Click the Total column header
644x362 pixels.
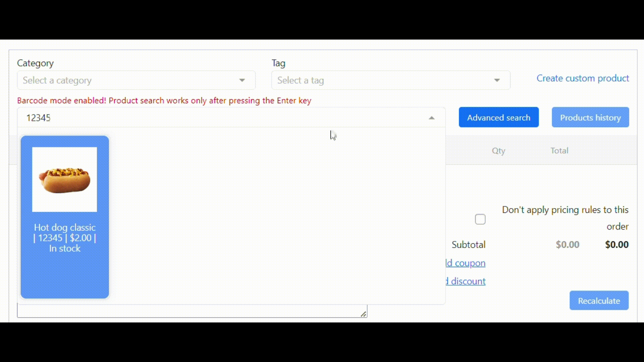(x=559, y=150)
